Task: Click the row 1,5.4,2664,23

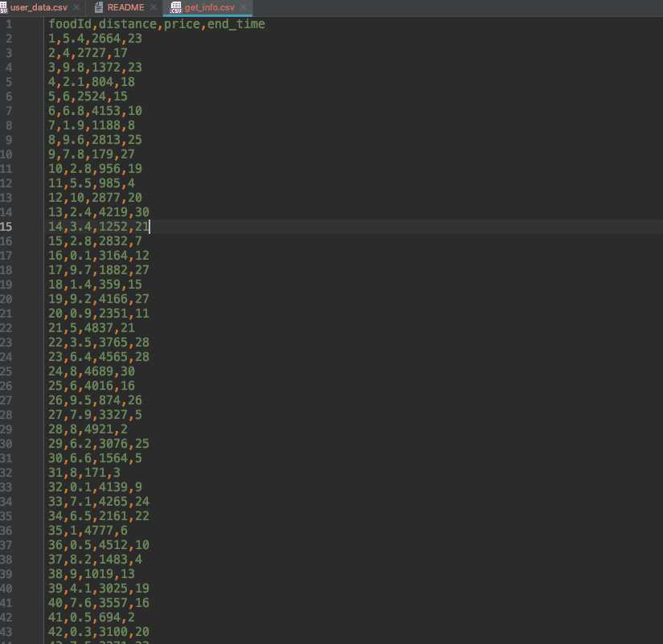Action: point(95,39)
